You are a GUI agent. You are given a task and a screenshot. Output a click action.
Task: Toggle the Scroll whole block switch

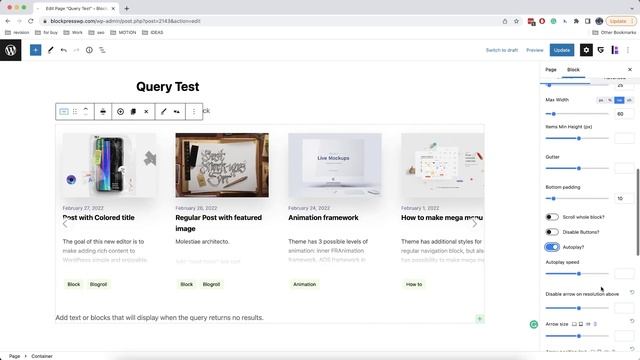[x=552, y=217]
